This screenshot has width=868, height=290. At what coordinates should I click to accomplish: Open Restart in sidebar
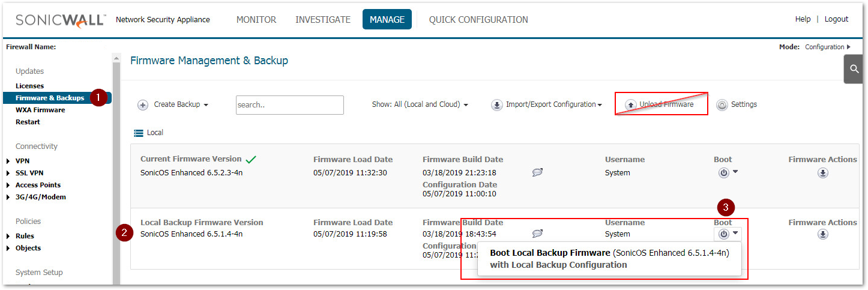pyautogui.click(x=28, y=122)
